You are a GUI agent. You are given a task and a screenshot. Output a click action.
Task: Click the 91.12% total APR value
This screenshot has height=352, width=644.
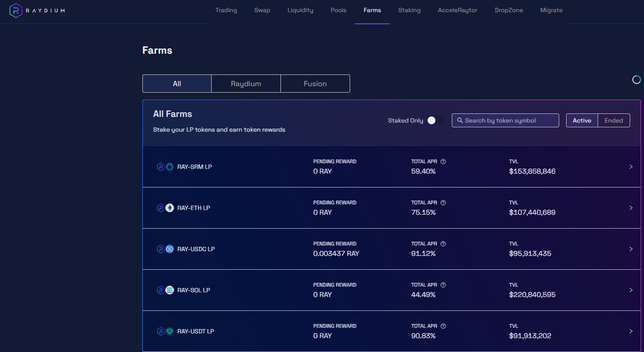(x=423, y=254)
